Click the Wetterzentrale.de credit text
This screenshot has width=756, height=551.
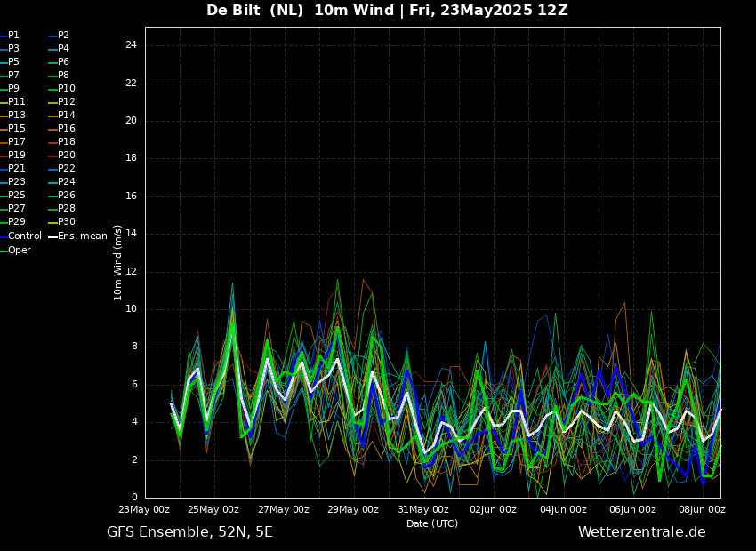642,532
